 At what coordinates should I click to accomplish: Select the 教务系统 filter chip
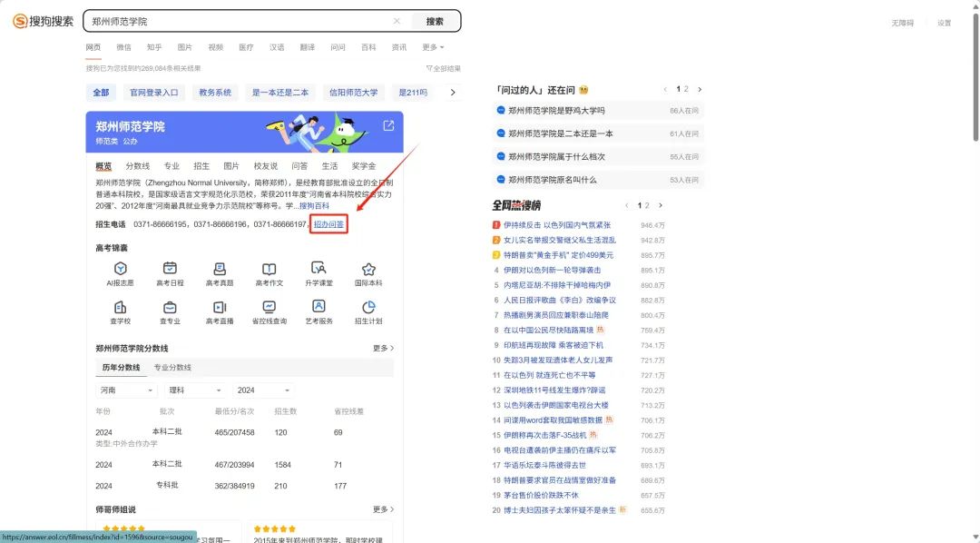click(215, 92)
